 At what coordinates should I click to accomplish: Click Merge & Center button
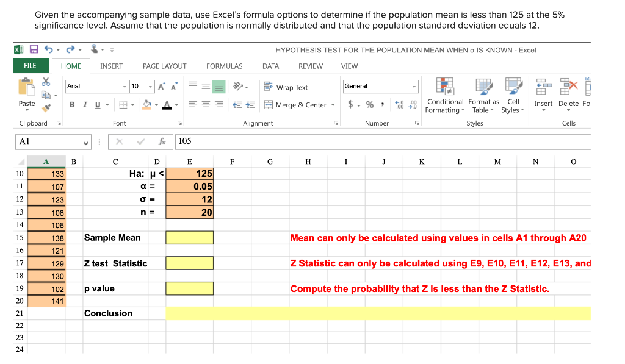[x=295, y=105]
